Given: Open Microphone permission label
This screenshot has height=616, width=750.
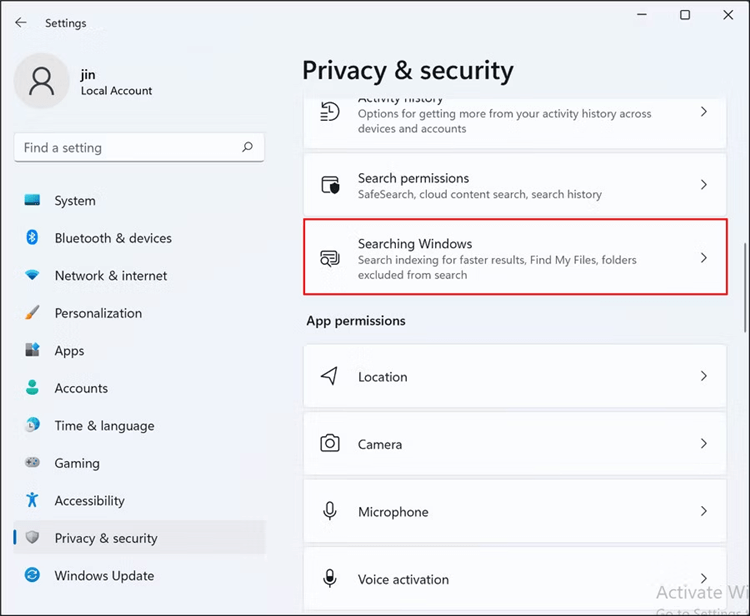Looking at the screenshot, I should [x=393, y=512].
